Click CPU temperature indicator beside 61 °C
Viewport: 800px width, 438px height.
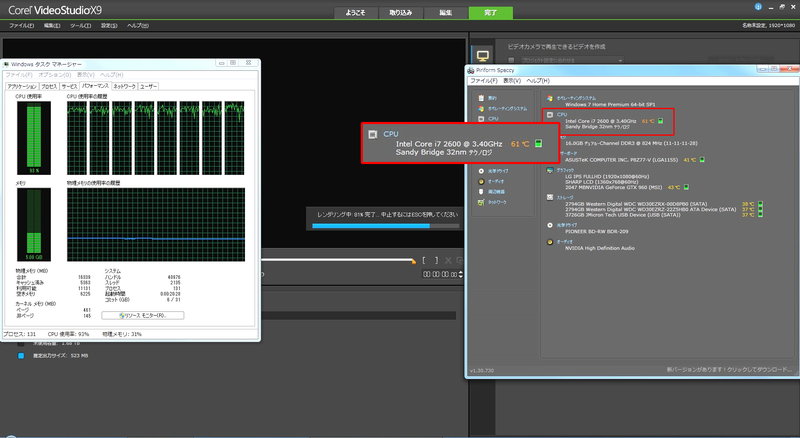click(x=661, y=121)
